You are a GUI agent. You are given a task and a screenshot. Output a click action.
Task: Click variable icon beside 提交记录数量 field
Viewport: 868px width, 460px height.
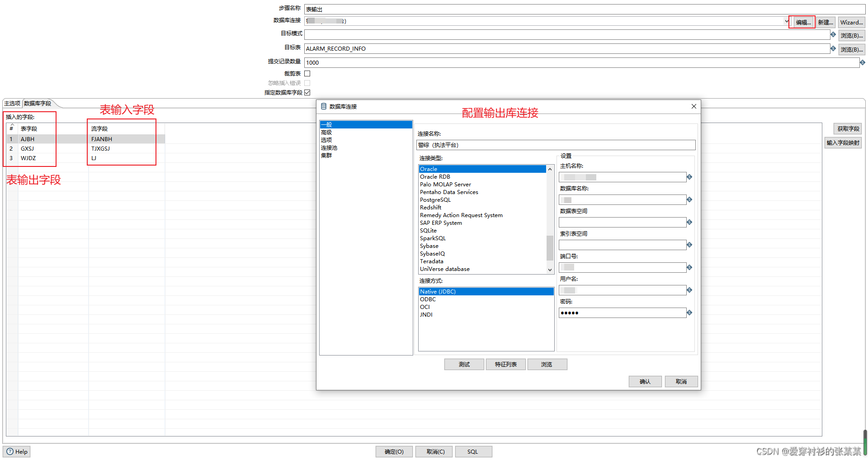(x=863, y=62)
